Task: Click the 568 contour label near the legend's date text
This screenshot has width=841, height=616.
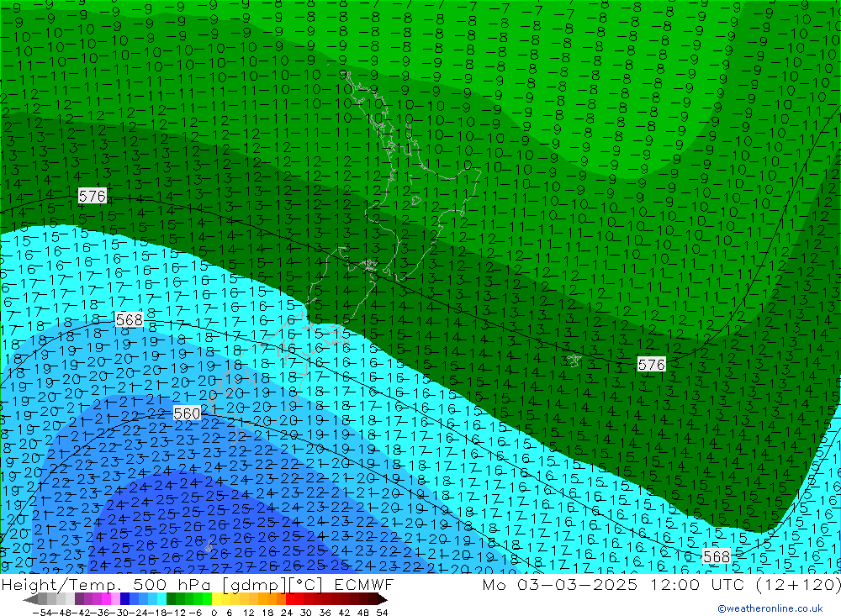Action: tap(717, 557)
